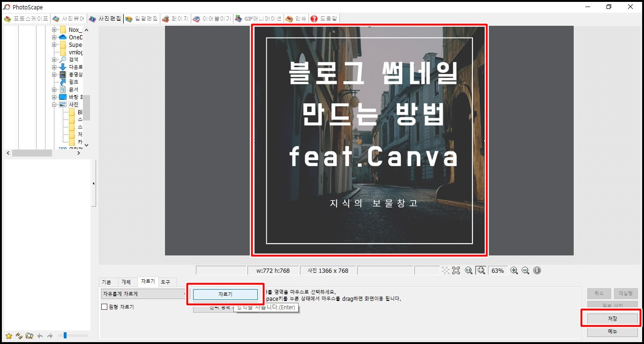Expand the 바탕 화면 tree node
This screenshot has height=344, width=644.
click(x=54, y=97)
